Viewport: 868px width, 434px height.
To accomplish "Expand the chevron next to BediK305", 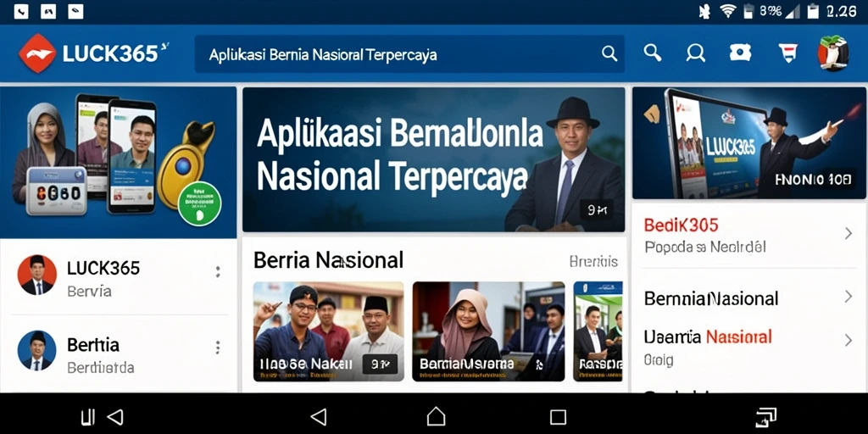I will pos(848,234).
